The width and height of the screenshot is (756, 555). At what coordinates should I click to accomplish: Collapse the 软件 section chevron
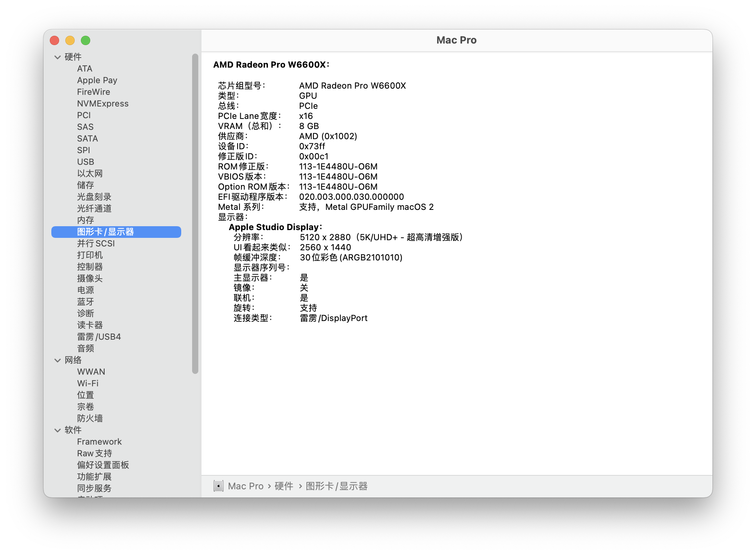[58, 430]
